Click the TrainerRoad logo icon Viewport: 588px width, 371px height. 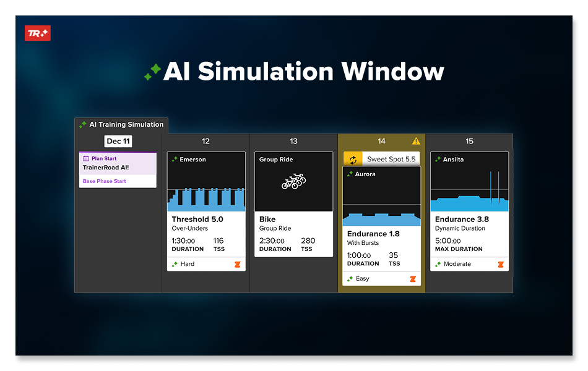click(x=37, y=33)
